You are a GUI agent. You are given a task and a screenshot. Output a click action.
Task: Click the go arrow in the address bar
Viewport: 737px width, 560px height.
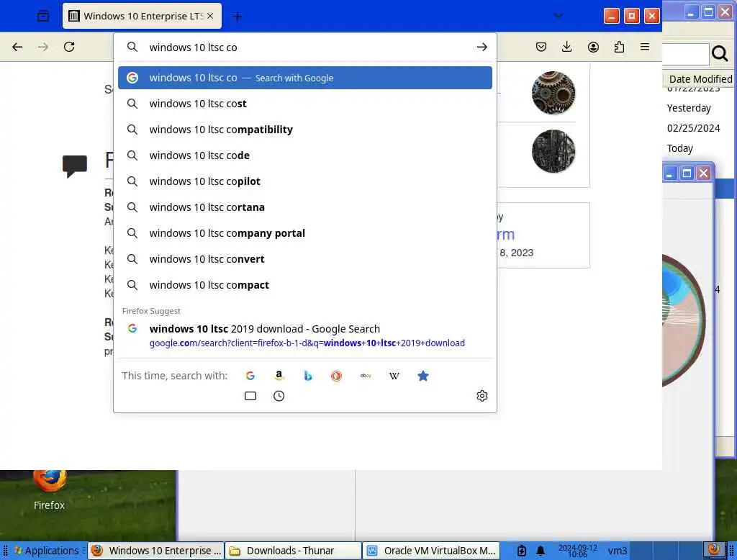coord(481,47)
